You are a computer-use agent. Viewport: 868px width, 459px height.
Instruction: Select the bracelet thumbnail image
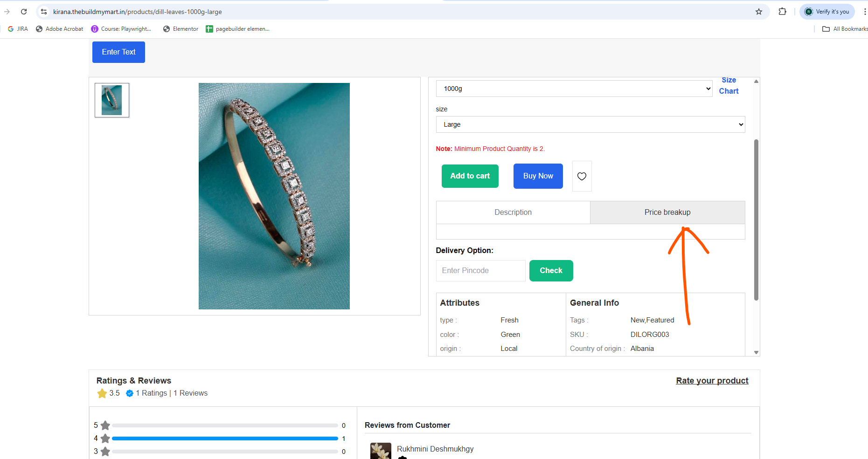point(112,100)
